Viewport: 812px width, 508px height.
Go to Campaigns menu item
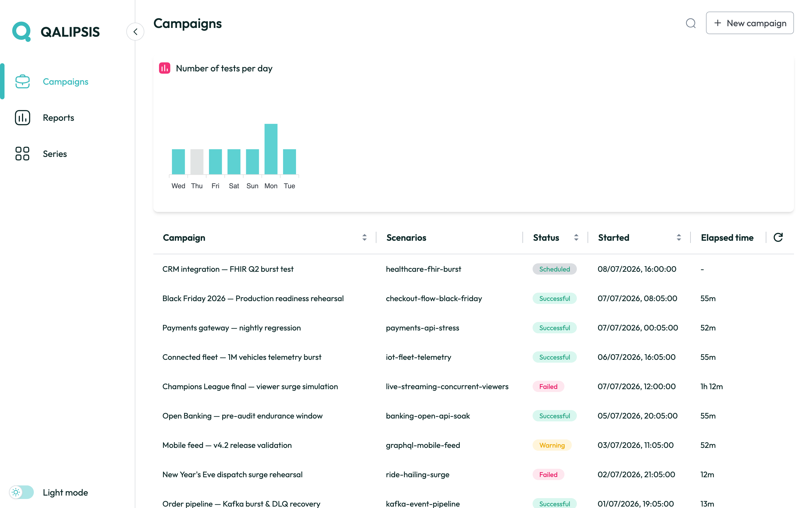65,82
